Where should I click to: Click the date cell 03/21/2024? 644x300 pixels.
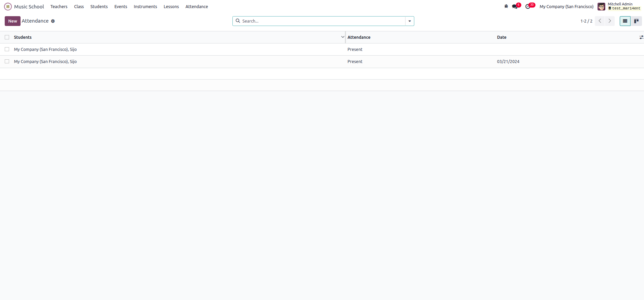[x=508, y=62]
